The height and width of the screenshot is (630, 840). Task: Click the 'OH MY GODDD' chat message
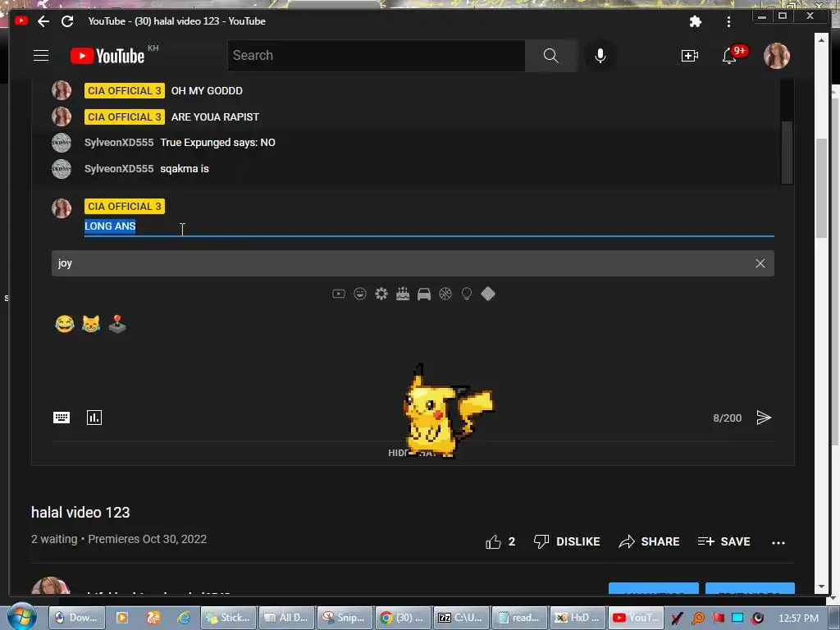coord(207,91)
